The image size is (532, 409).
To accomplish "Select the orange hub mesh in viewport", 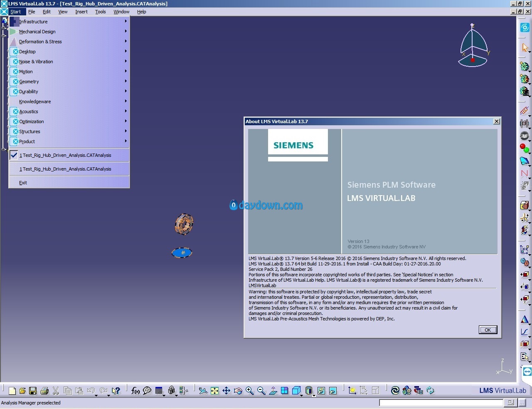I will [x=184, y=224].
